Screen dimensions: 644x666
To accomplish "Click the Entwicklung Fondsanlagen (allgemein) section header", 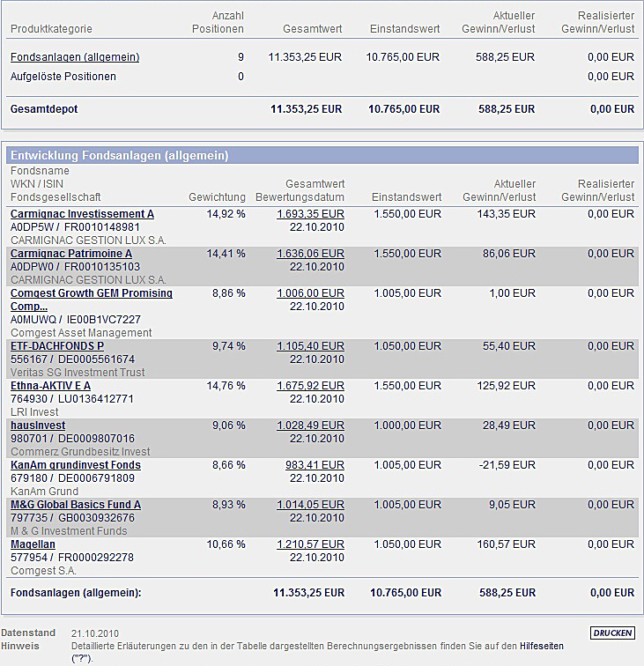I will (119, 155).
